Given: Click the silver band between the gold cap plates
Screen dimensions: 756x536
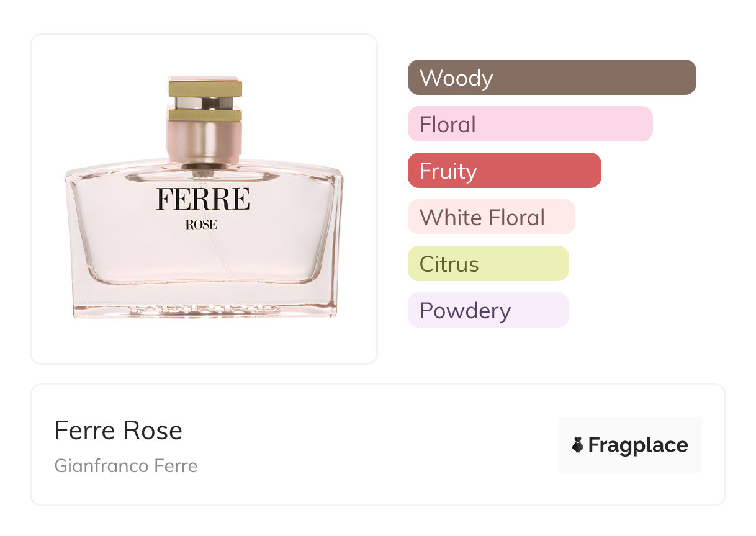Looking at the screenshot, I should point(204,103).
